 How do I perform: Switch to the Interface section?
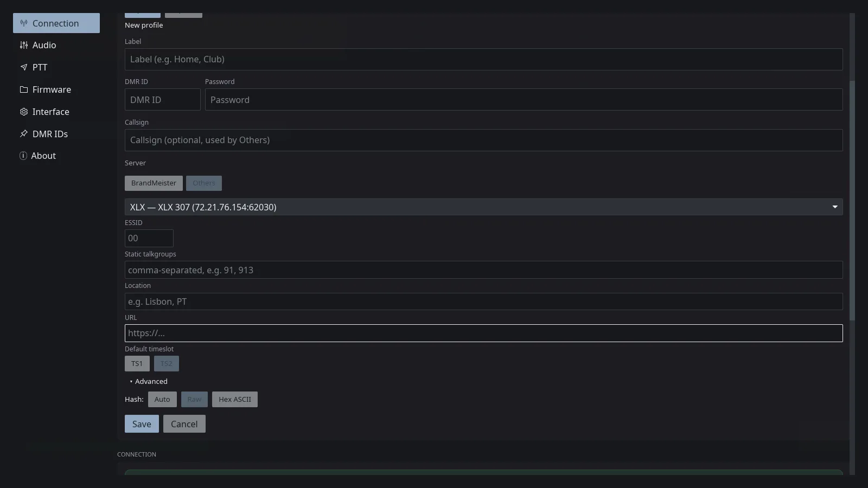pos(56,112)
